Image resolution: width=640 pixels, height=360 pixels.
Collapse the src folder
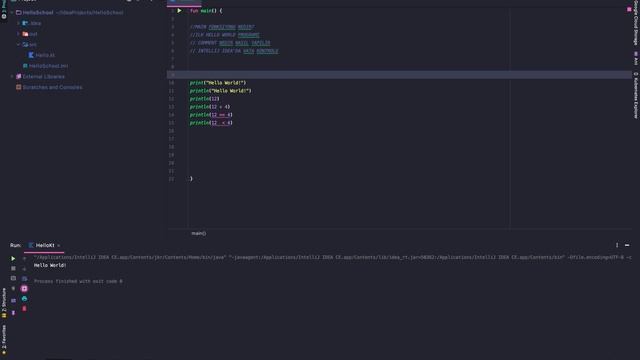tap(19, 44)
